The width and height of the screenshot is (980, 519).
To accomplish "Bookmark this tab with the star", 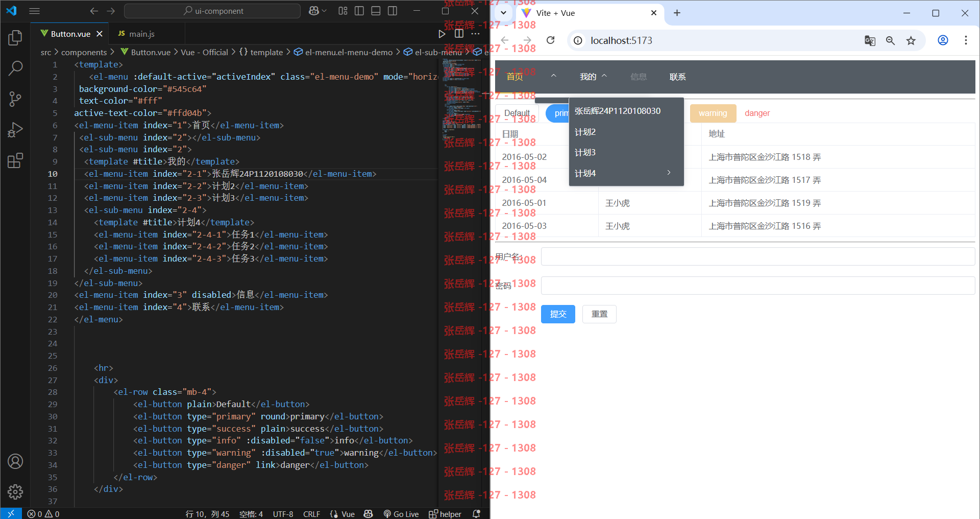I will tap(911, 40).
